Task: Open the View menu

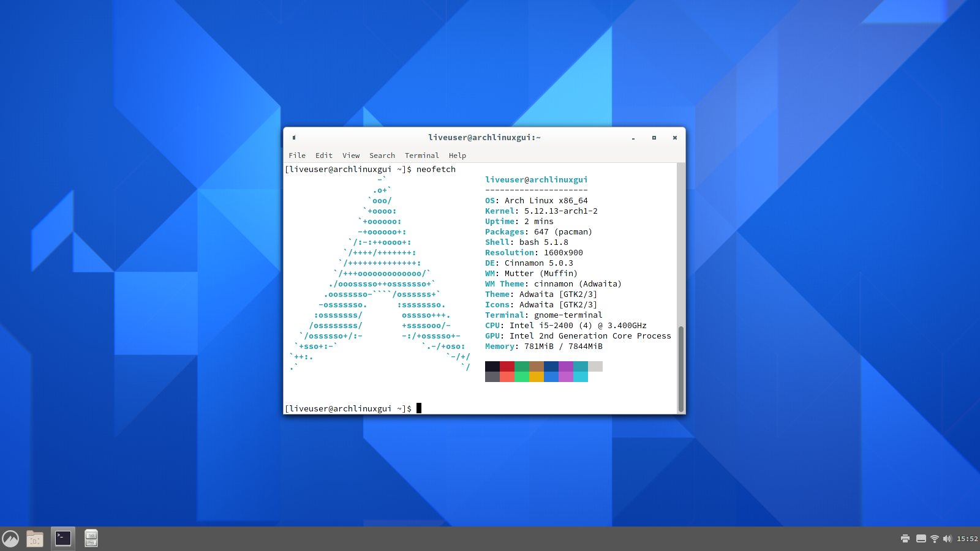Action: point(351,156)
